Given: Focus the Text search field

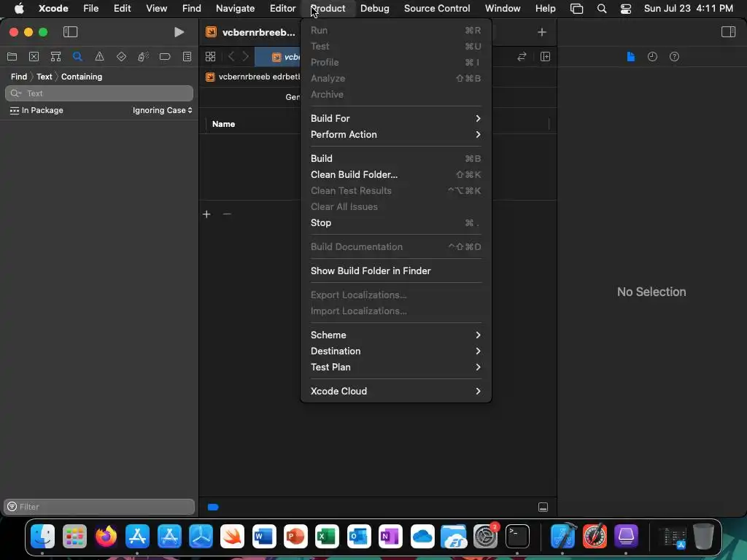Looking at the screenshot, I should [x=99, y=93].
